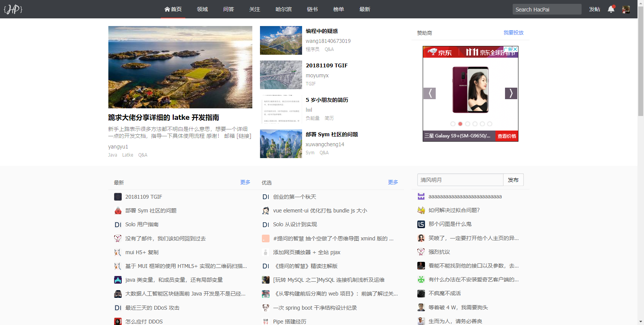Click the 清风明月 message input field

pos(460,180)
